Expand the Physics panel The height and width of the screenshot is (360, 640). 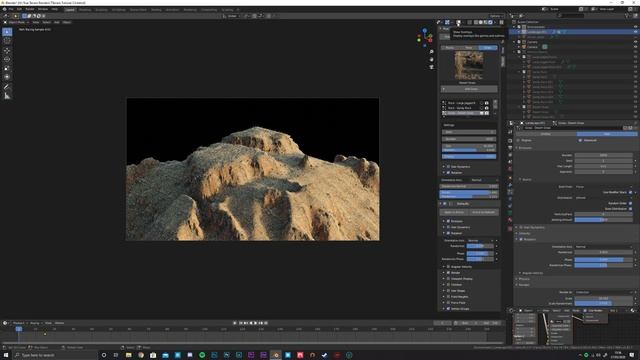[517, 279]
